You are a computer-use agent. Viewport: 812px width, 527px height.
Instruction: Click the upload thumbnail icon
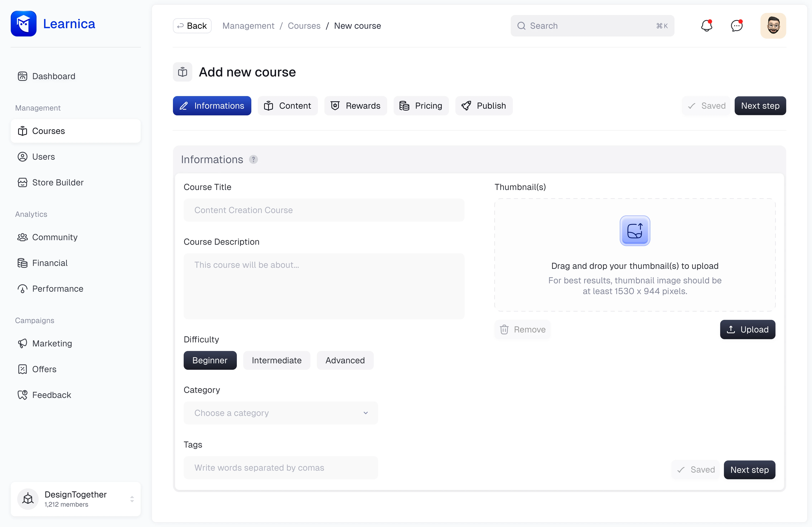coord(634,231)
